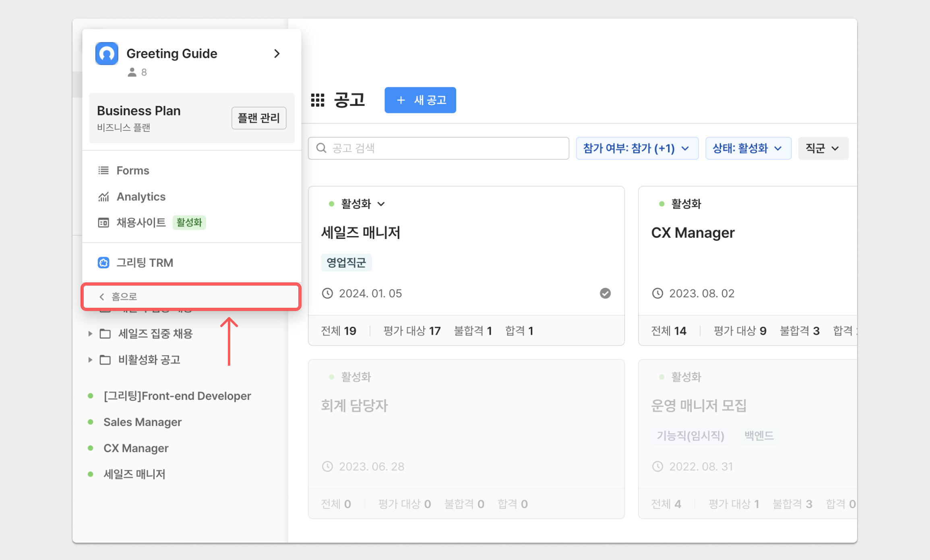This screenshot has height=560, width=930.
Task: Click 평가 대상 9 on CX Manager card
Action: 740,331
